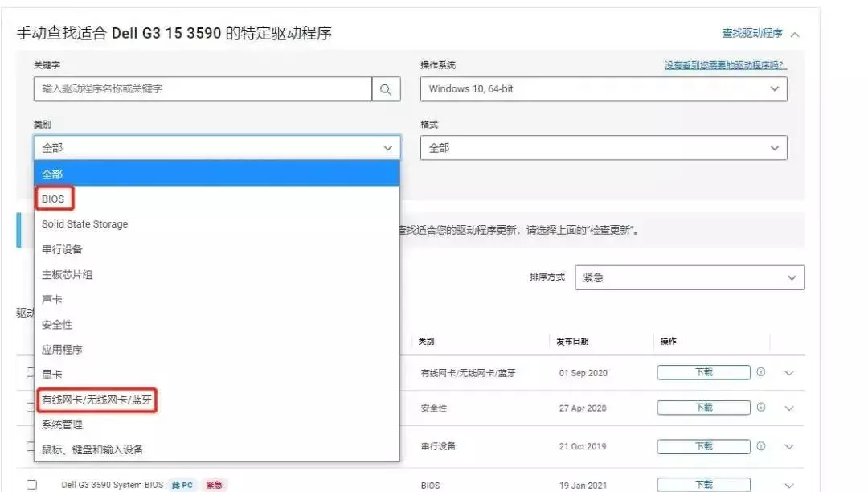The width and height of the screenshot is (868, 492).
Task: Click Dell G3 3590 System BIOS name
Action: pos(113,485)
